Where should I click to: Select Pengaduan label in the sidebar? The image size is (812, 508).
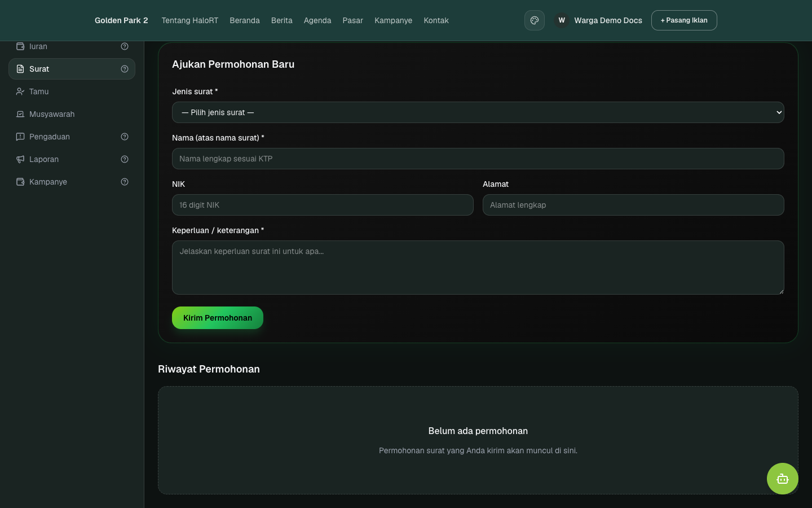(50, 137)
